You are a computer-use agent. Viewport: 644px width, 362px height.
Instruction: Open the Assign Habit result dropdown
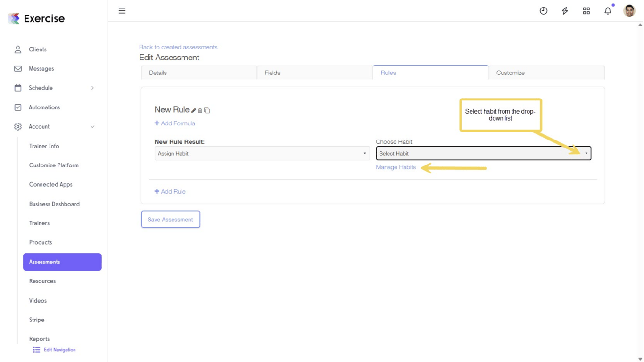pyautogui.click(x=262, y=153)
